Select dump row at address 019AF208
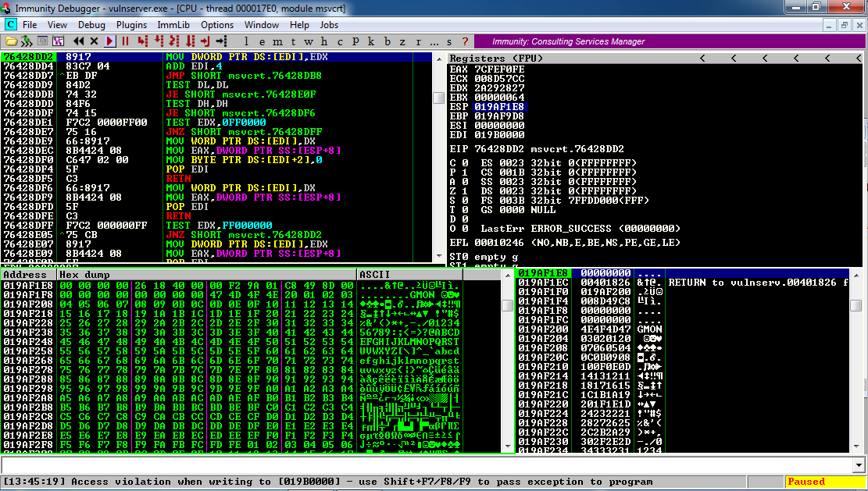This screenshot has height=491, width=868. [233, 304]
